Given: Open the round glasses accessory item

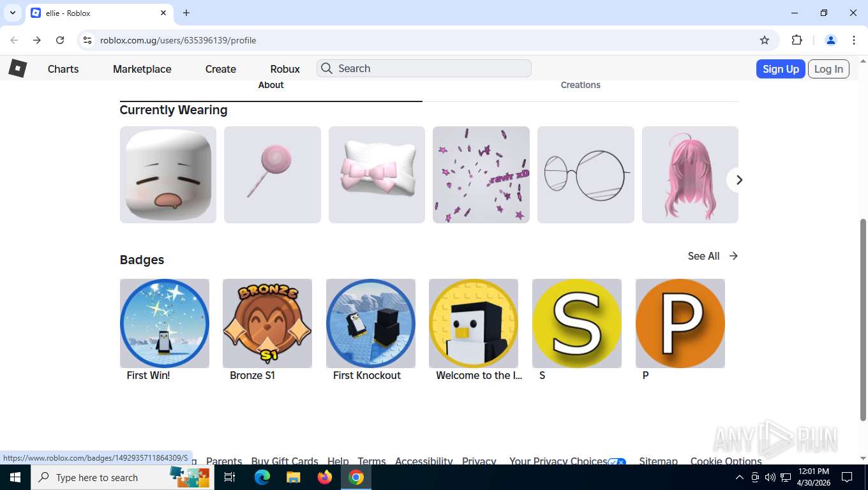Looking at the screenshot, I should [586, 175].
